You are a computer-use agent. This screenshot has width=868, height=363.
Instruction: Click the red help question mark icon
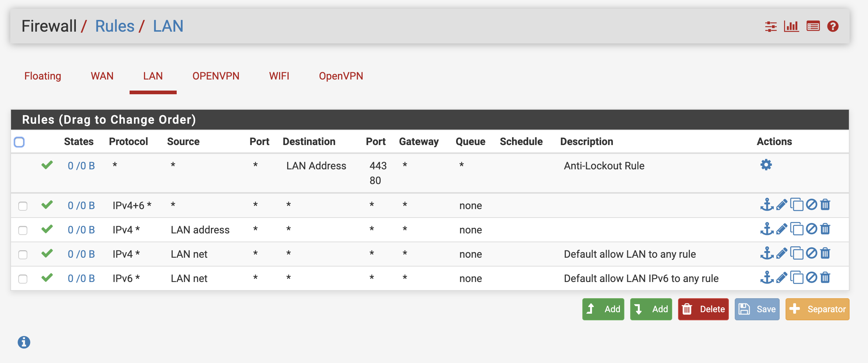(x=833, y=27)
